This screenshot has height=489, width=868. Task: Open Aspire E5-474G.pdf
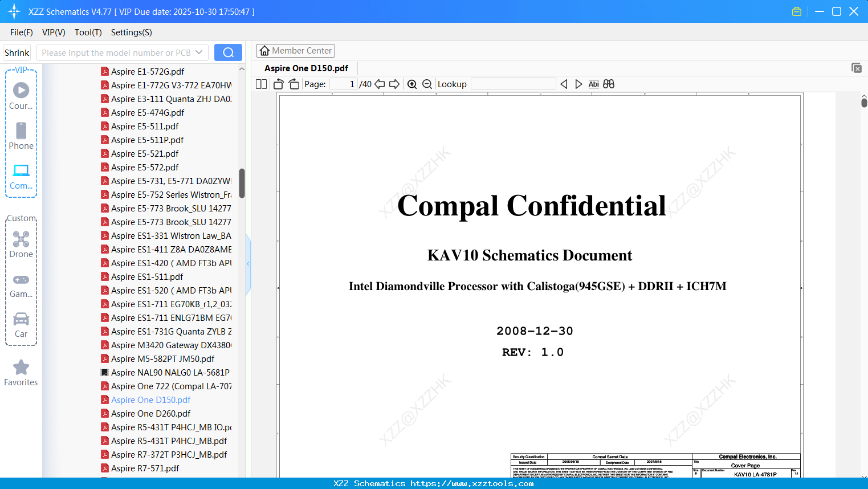coord(148,112)
